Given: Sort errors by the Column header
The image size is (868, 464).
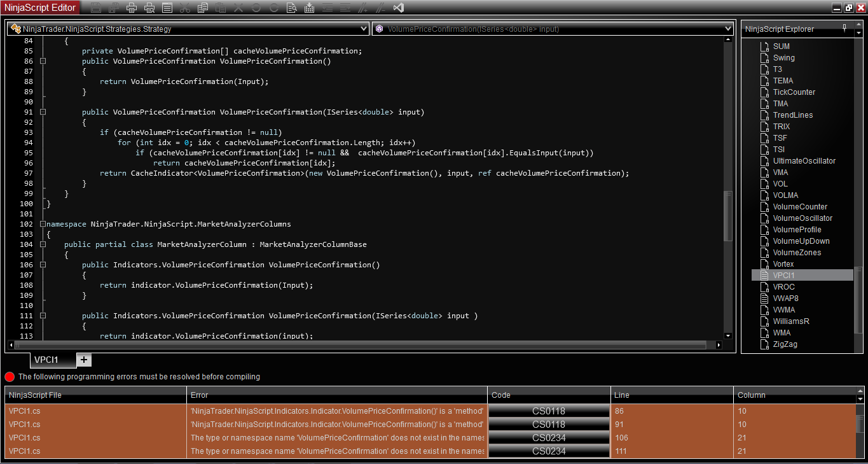Looking at the screenshot, I should click(x=795, y=395).
